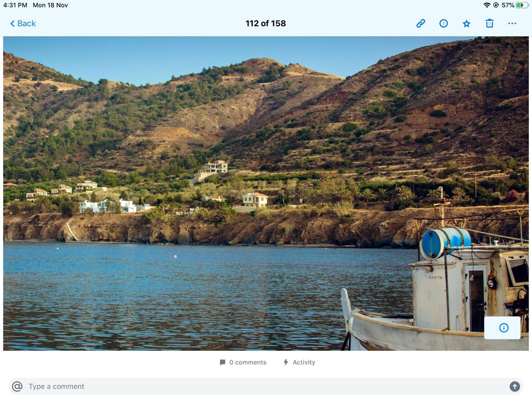Tap the lightning bolt Activity icon
The width and height of the screenshot is (532, 399).
pos(286,362)
